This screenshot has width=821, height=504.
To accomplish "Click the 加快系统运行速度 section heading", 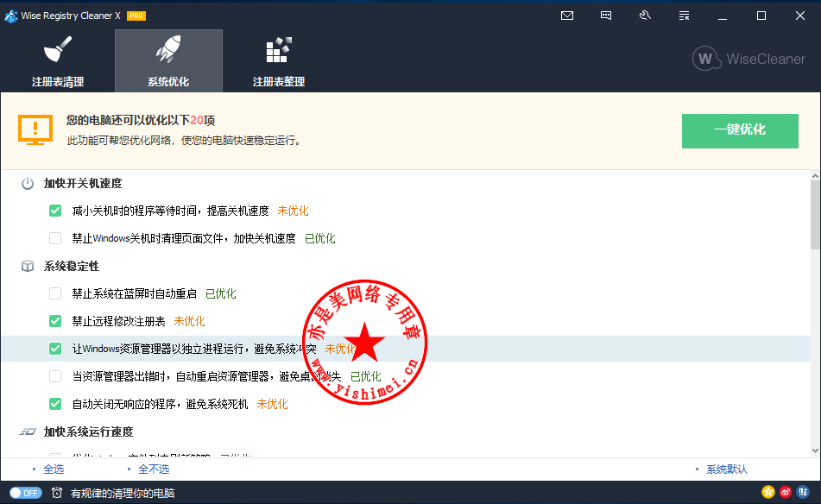I will point(88,432).
